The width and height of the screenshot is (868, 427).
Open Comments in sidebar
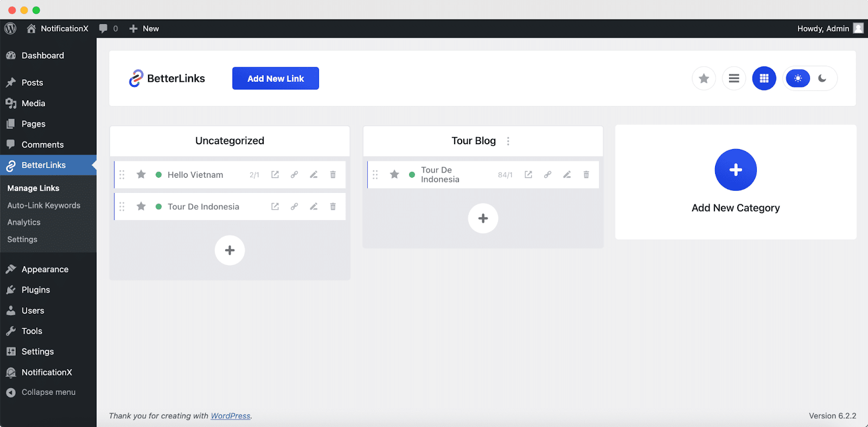click(x=48, y=145)
